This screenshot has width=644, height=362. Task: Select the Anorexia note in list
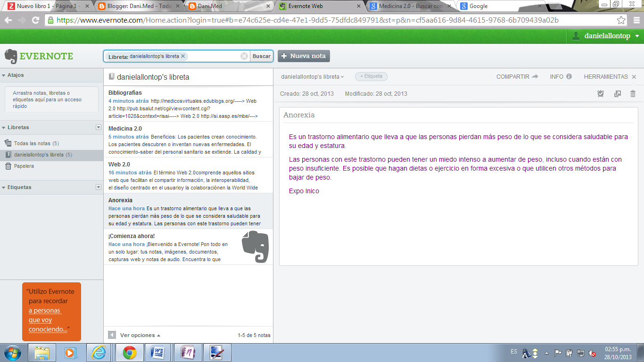[188, 211]
